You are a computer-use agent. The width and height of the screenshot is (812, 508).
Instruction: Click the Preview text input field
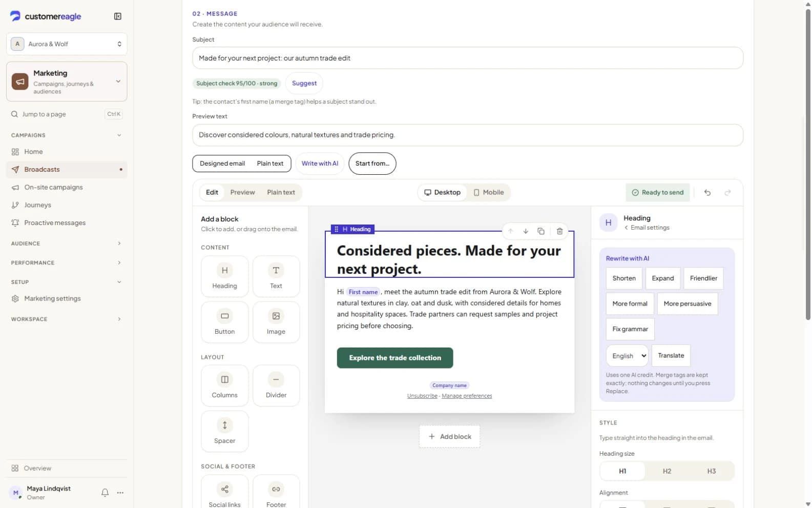pyautogui.click(x=468, y=135)
